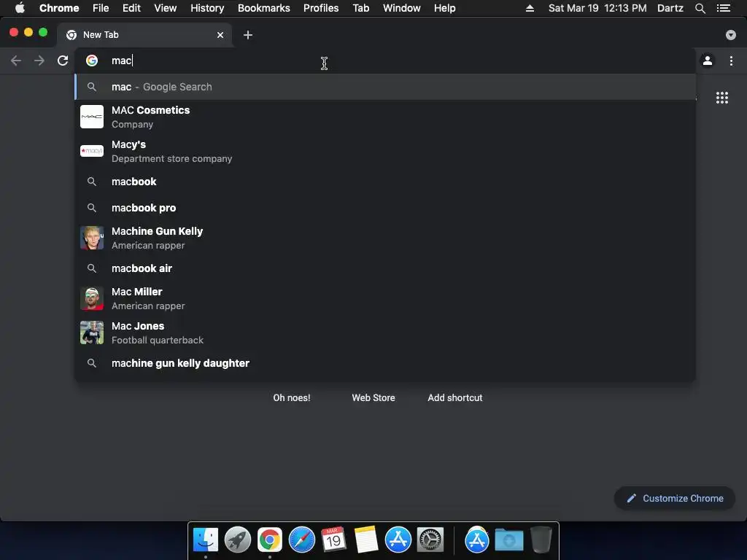Viewport: 747px width, 560px height.
Task: Close the New Tab tab
Action: pyautogui.click(x=220, y=35)
